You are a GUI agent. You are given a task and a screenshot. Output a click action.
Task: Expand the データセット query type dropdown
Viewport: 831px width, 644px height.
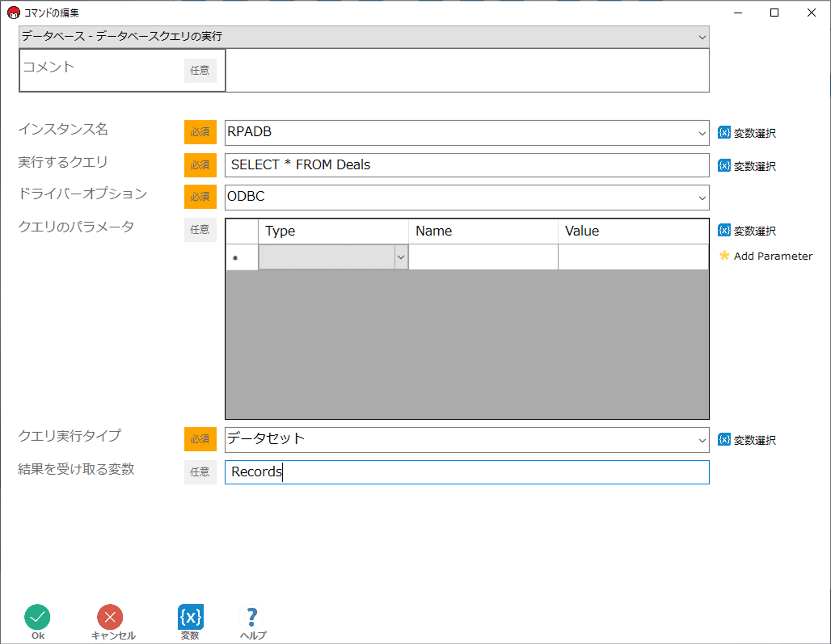pos(702,440)
